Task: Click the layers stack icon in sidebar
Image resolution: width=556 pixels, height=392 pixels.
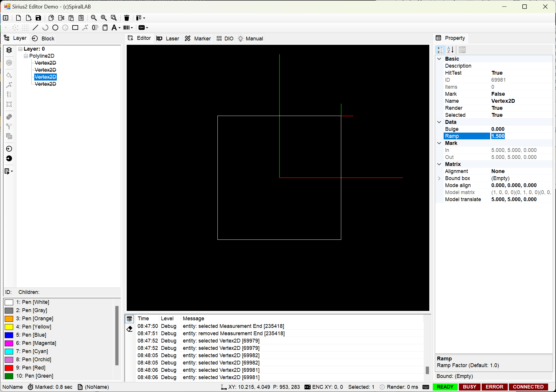Action: pos(9,50)
